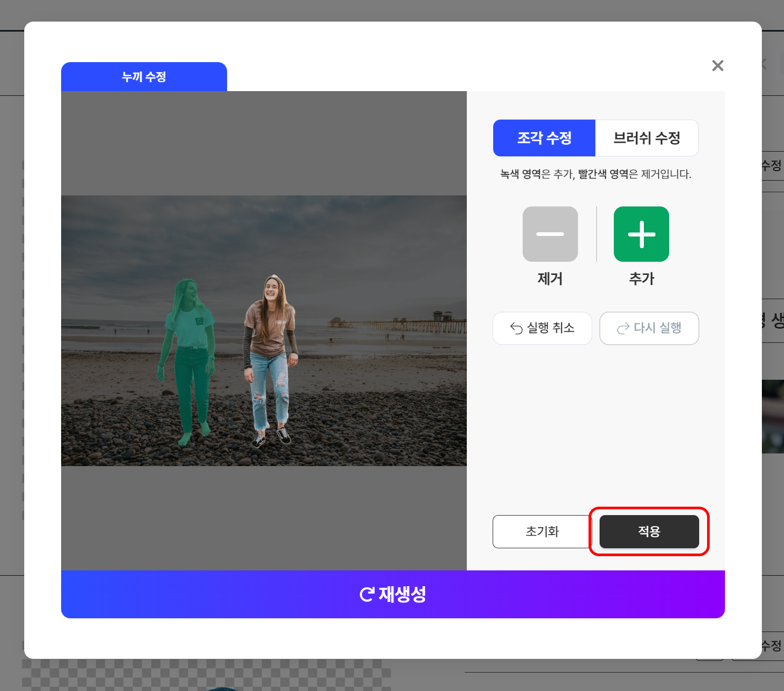Viewport: 784px width, 691px height.
Task: Click the refresh icon on the 재생성 button
Action: [366, 595]
